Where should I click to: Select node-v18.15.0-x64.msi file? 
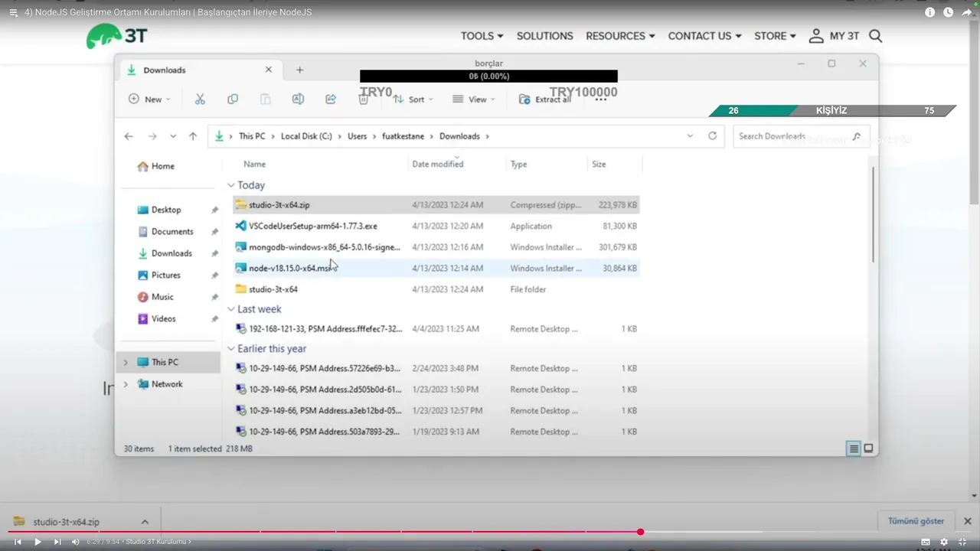tap(291, 268)
